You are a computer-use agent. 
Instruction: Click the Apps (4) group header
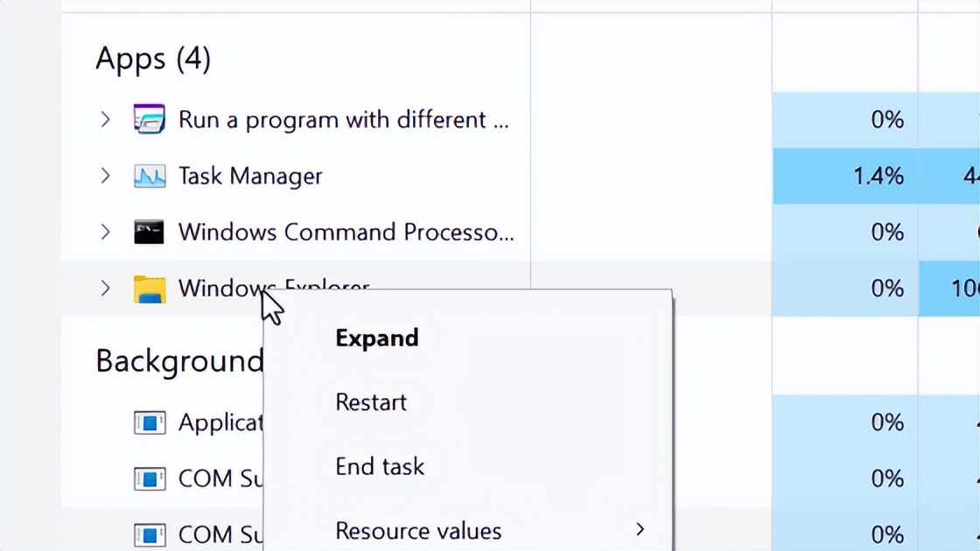coord(152,59)
